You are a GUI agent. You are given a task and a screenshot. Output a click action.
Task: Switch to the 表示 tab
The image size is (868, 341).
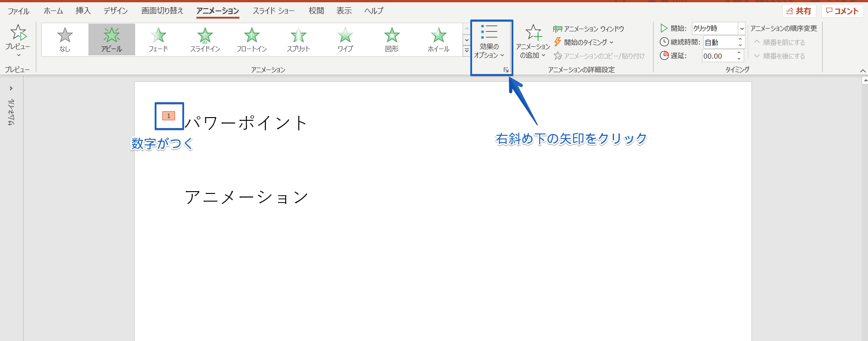pos(344,10)
